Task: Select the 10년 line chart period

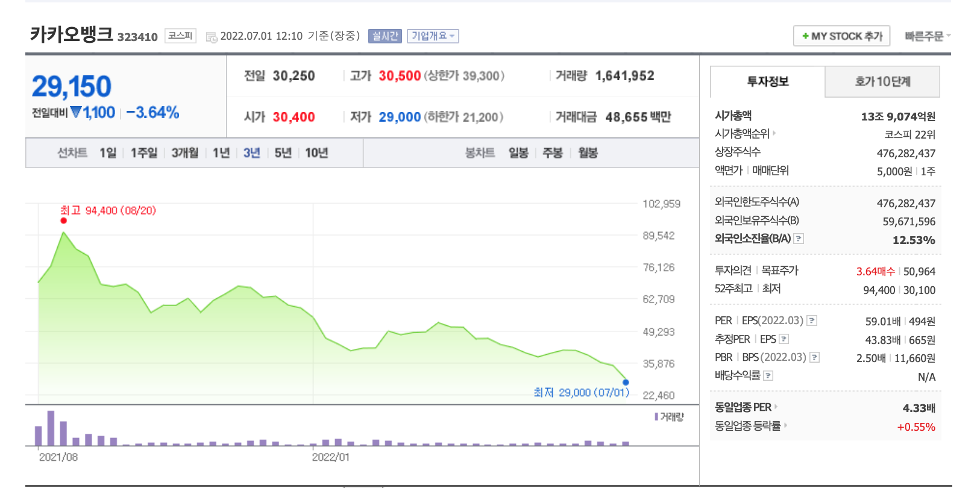Action: click(316, 153)
